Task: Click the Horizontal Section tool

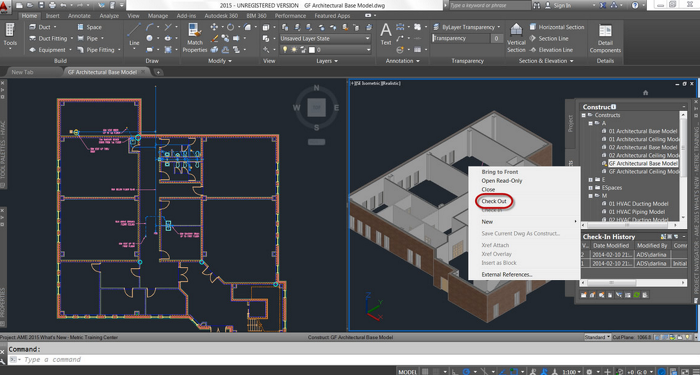Action: 557,27
